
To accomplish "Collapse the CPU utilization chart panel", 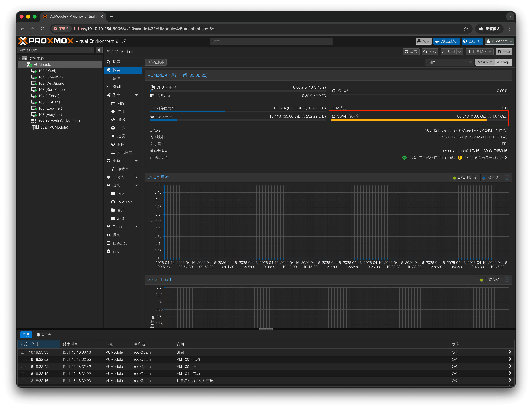I will (507, 178).
